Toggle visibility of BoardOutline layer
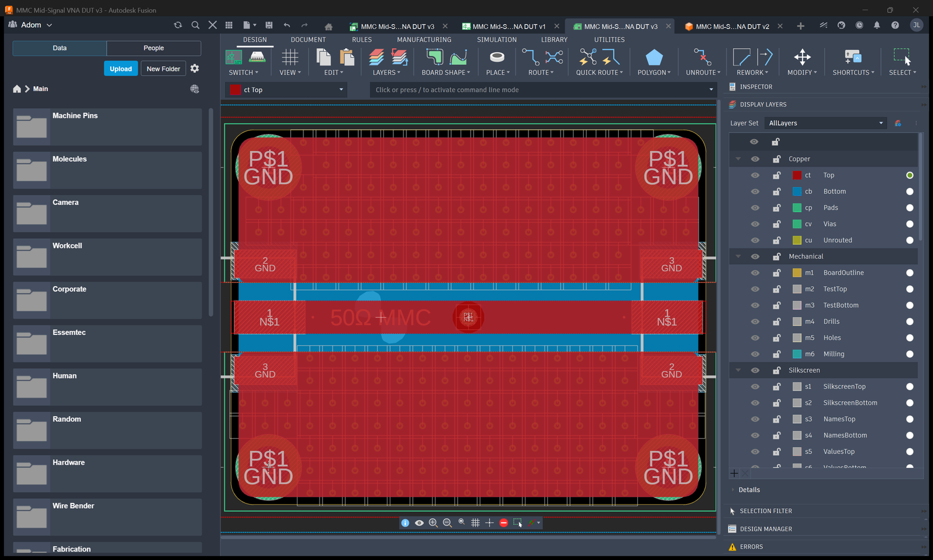This screenshot has height=560, width=933. tap(754, 273)
